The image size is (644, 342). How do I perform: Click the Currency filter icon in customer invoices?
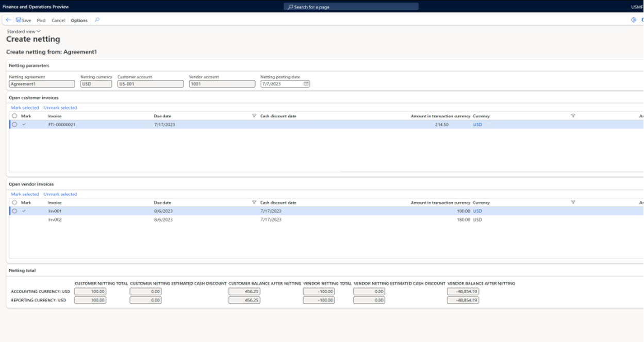573,116
